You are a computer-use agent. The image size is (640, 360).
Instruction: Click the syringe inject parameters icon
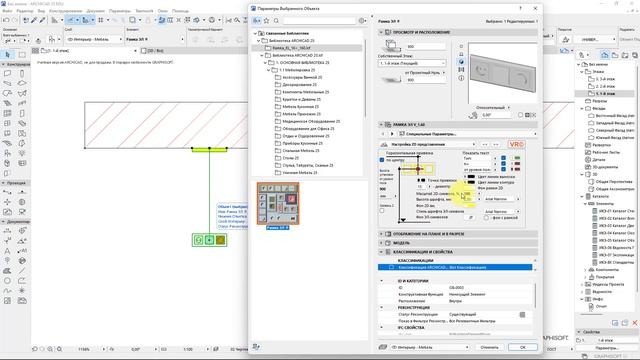click(42, 20)
